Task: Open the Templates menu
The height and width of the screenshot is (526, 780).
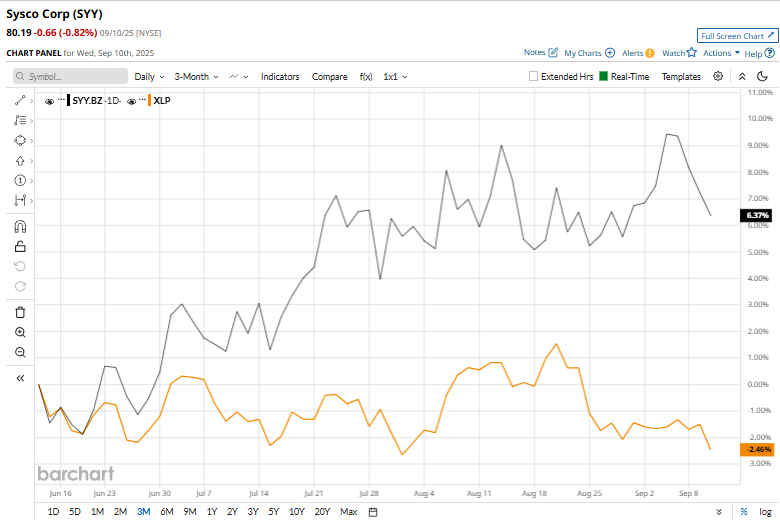Action: (681, 77)
